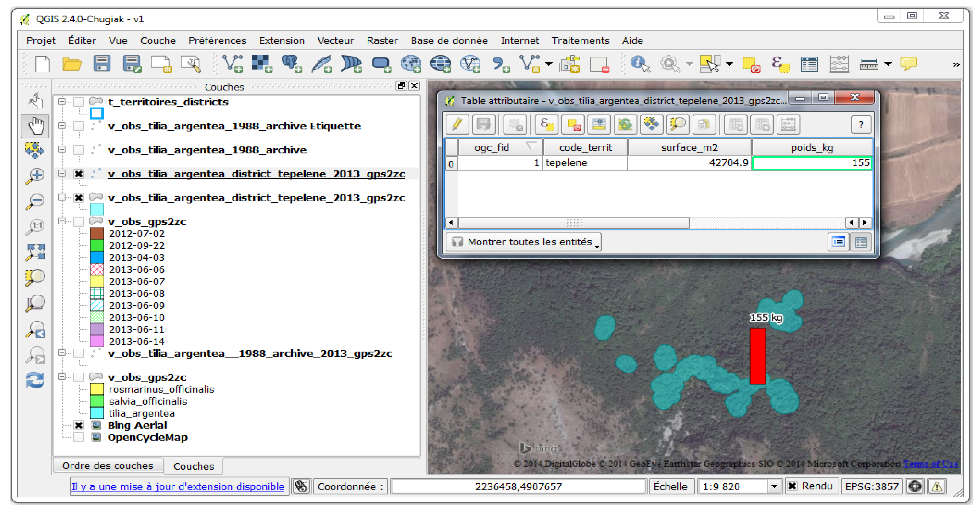Collapse the t_territoires_districts layer tree

62,101
